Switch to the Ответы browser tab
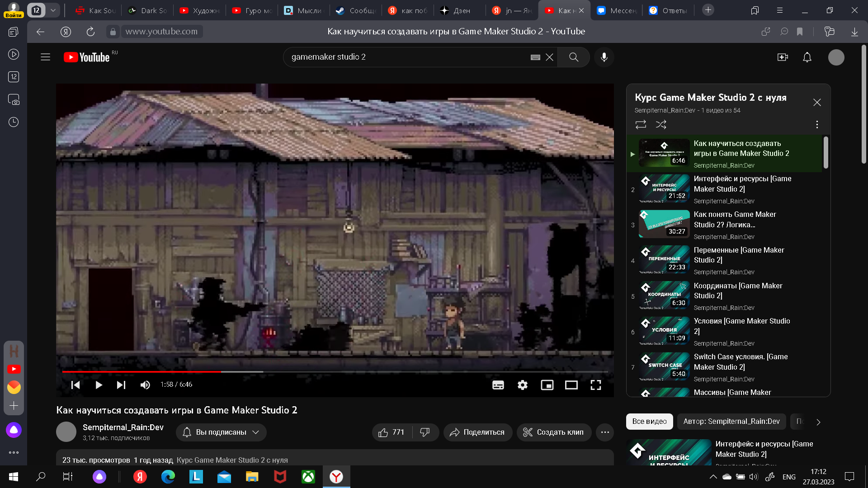This screenshot has height=488, width=868. pyautogui.click(x=668, y=10)
